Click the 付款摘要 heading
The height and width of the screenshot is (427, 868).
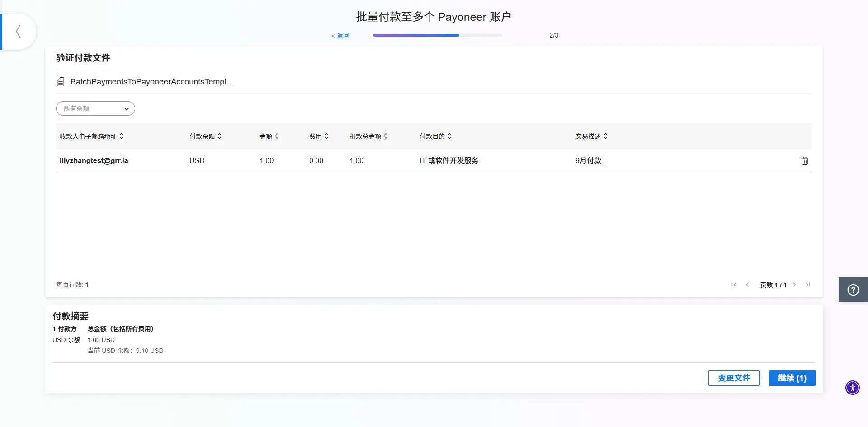pyautogui.click(x=71, y=316)
